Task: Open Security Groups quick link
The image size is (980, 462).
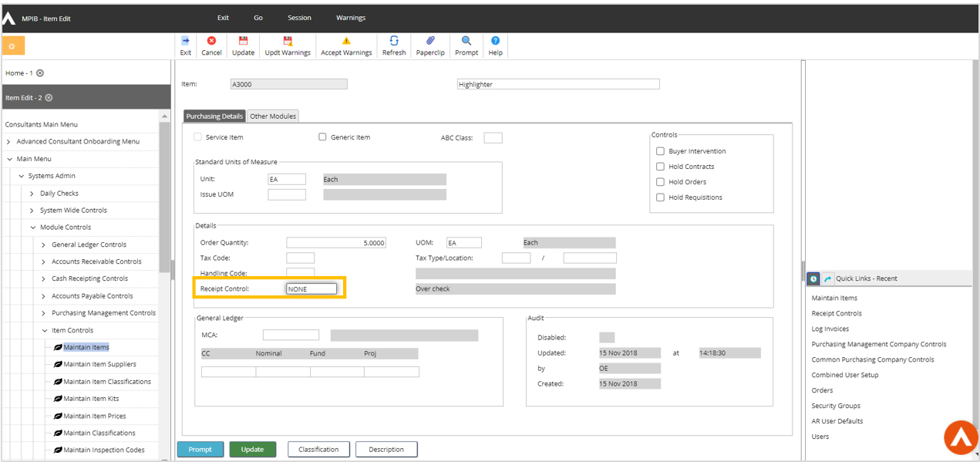Action: pyautogui.click(x=836, y=406)
